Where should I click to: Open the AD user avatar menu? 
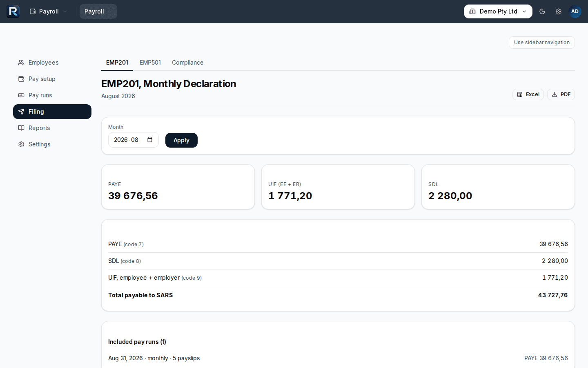575,11
